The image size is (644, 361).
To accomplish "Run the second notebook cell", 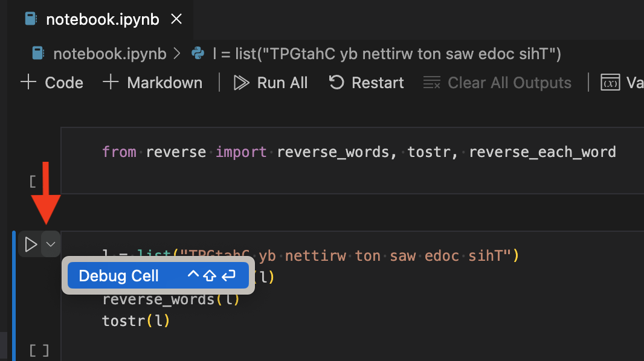I will [31, 244].
